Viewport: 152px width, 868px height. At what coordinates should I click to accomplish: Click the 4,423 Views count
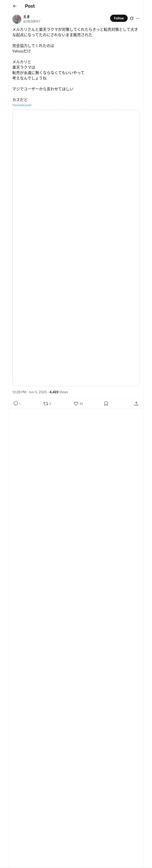(59, 392)
